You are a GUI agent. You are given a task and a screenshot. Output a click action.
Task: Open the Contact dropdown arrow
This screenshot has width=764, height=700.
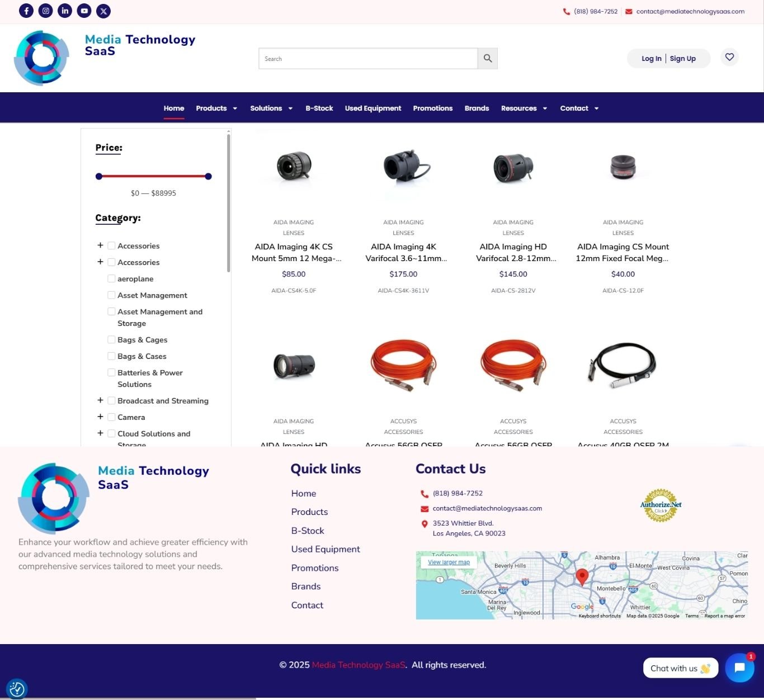(596, 108)
